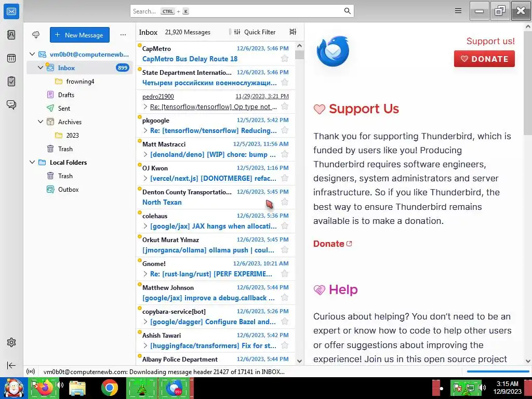Open the Ashish Tawari transformers message

tap(216, 341)
